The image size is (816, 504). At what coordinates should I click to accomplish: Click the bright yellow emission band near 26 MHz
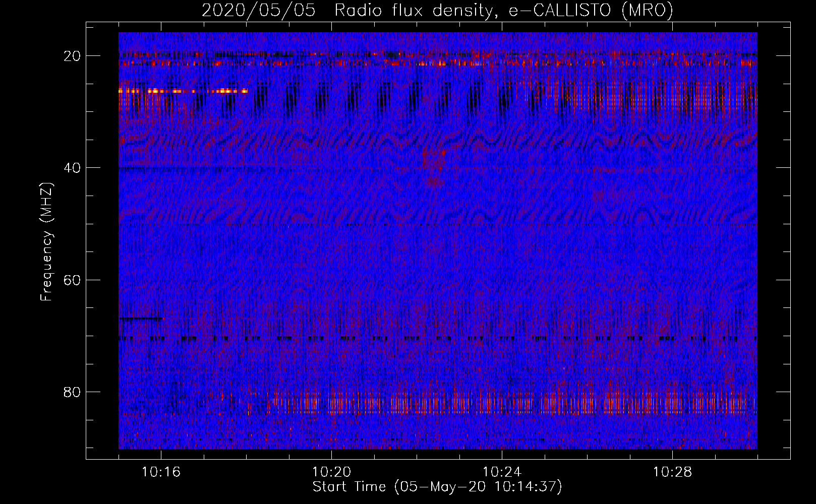pyautogui.click(x=183, y=91)
